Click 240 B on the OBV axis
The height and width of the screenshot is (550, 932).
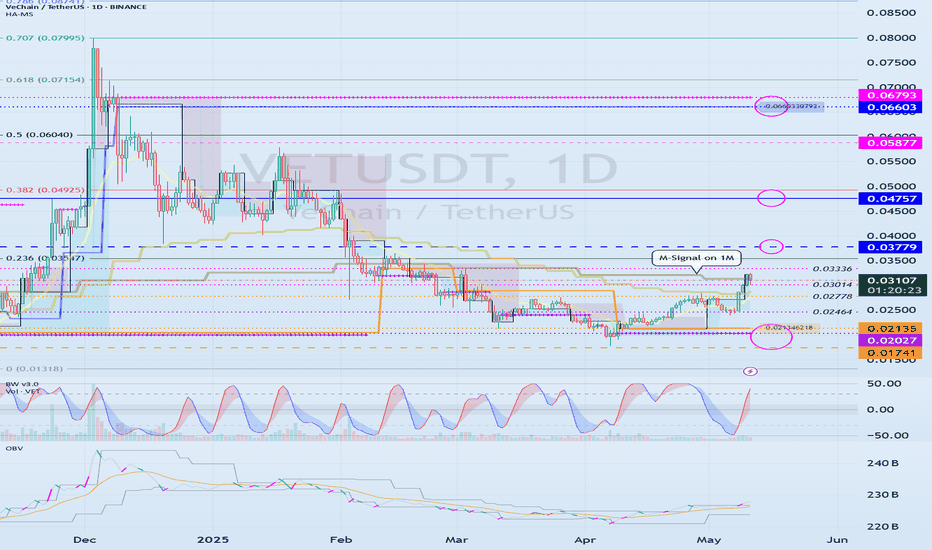[x=884, y=463]
